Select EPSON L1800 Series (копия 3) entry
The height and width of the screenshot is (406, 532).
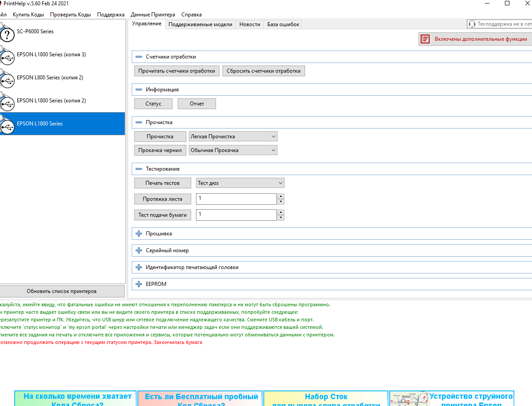[x=62, y=55]
